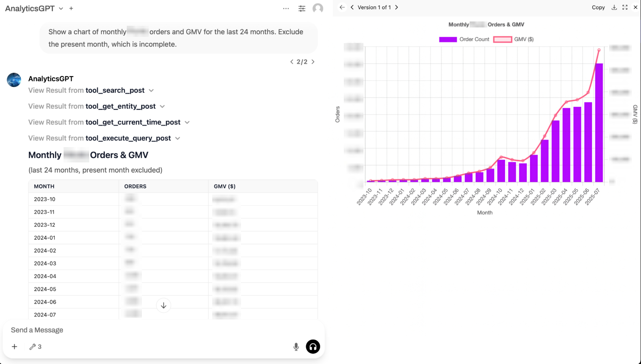
Task: Open the tools wrench toggle showing 3
Action: [x=35, y=347]
